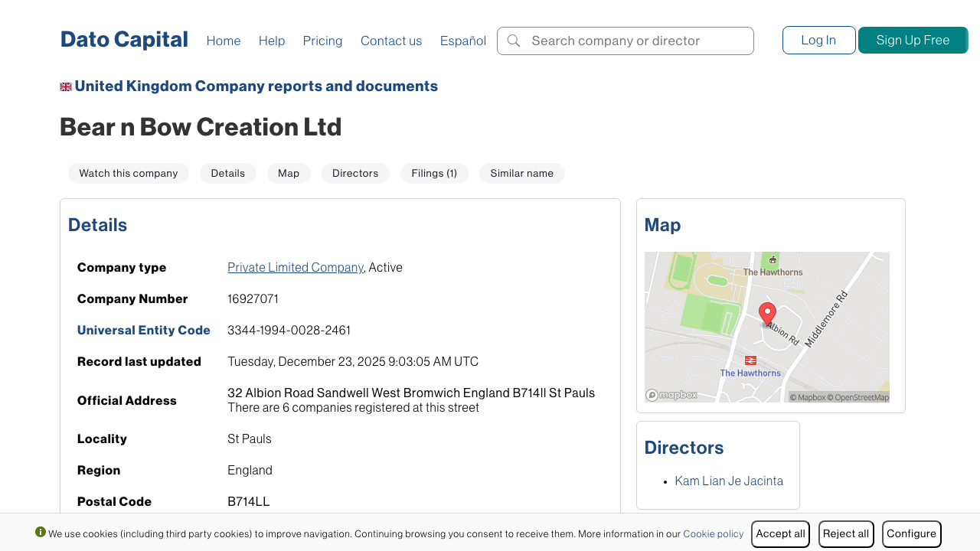Viewport: 980px width, 551px height.
Task: Open the Private Limited Company link
Action: coord(295,267)
